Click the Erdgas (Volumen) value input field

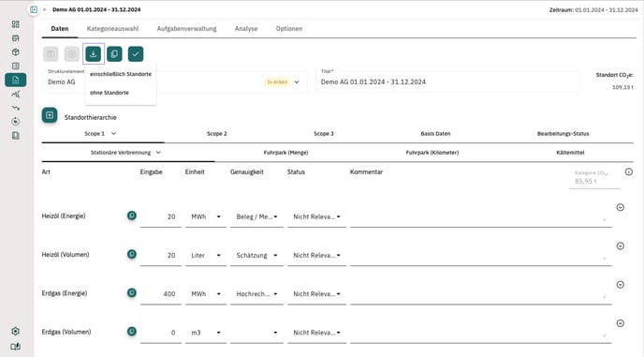point(161,333)
